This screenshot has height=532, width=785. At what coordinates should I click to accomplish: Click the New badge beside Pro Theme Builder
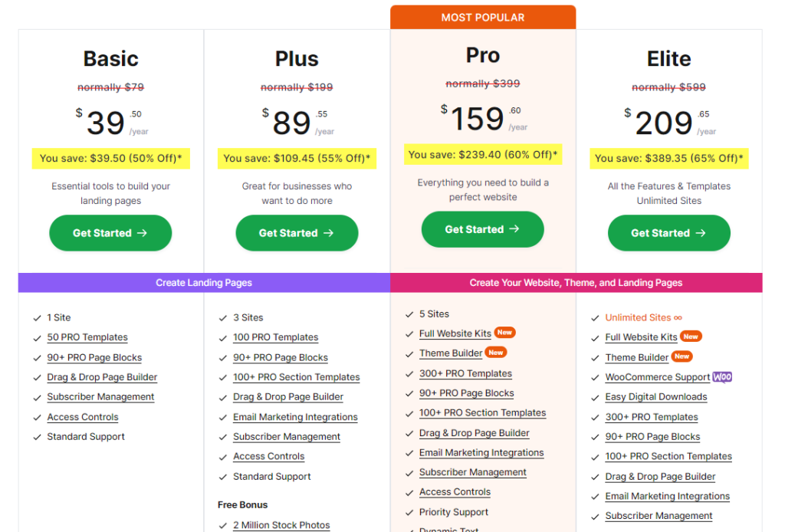coord(496,353)
